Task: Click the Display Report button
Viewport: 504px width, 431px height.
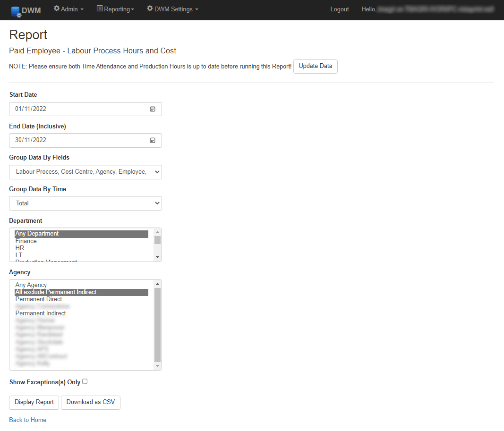Action: point(34,403)
